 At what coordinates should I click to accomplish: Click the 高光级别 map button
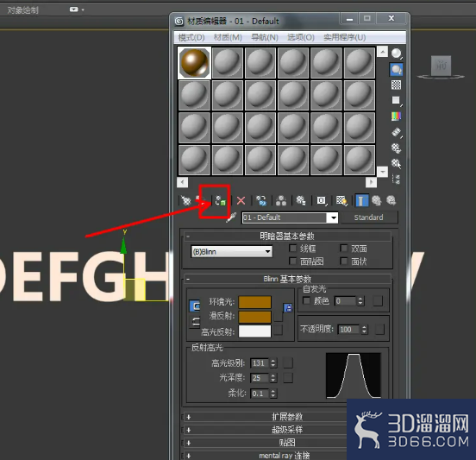pyautogui.click(x=288, y=362)
